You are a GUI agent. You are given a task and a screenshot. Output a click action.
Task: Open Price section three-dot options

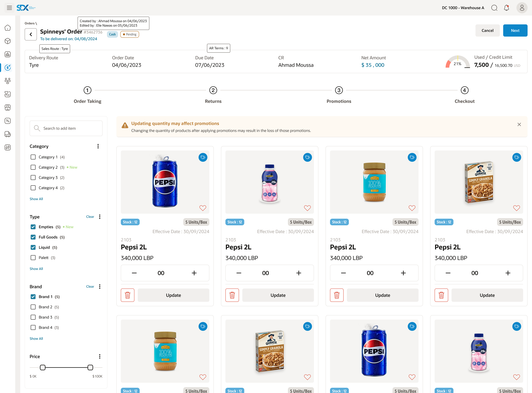pos(100,356)
